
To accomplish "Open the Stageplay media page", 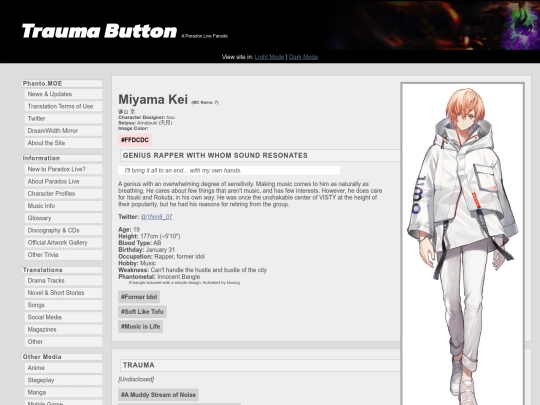I will (x=63, y=380).
